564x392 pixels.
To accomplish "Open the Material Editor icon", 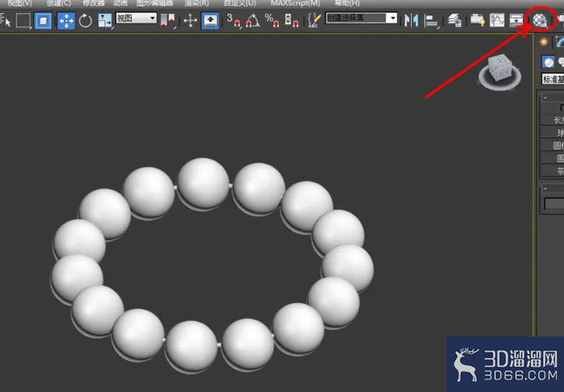I will point(540,20).
